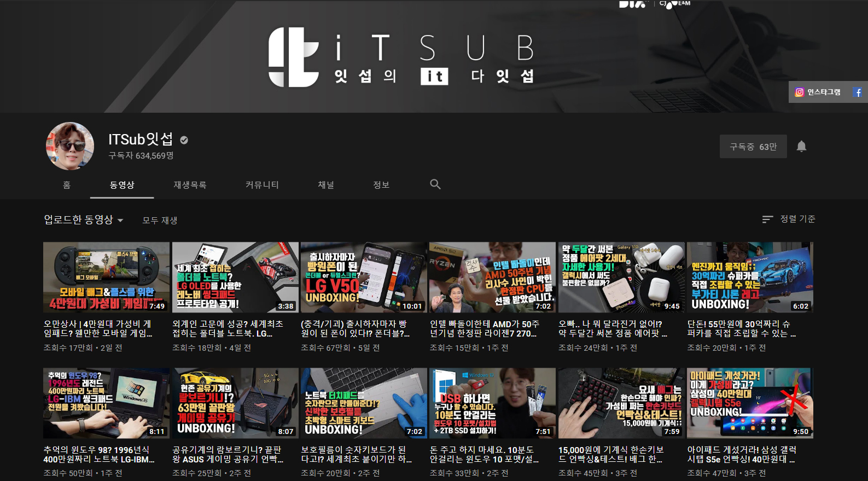Screen dimensions: 868x481
Task: Click the title '15,000원에 기계식 한손키보드'
Action: click(x=611, y=454)
